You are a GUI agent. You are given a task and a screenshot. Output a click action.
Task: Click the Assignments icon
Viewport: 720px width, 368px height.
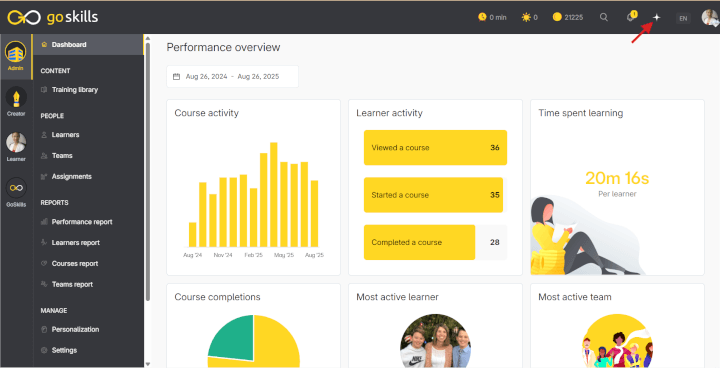[x=44, y=176]
